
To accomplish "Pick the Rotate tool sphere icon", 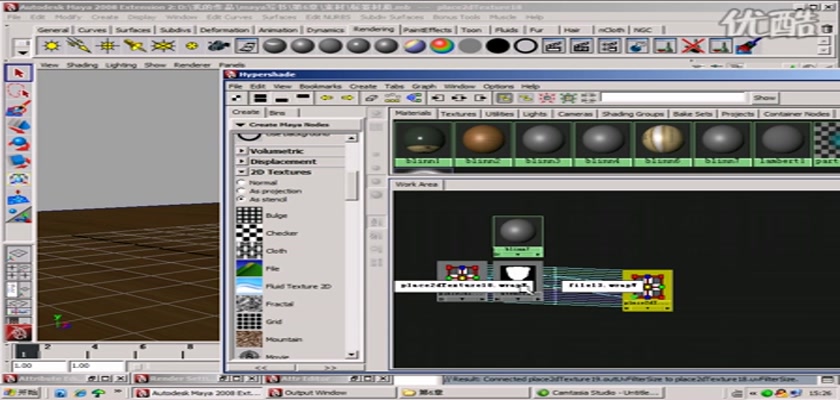I will [x=19, y=144].
